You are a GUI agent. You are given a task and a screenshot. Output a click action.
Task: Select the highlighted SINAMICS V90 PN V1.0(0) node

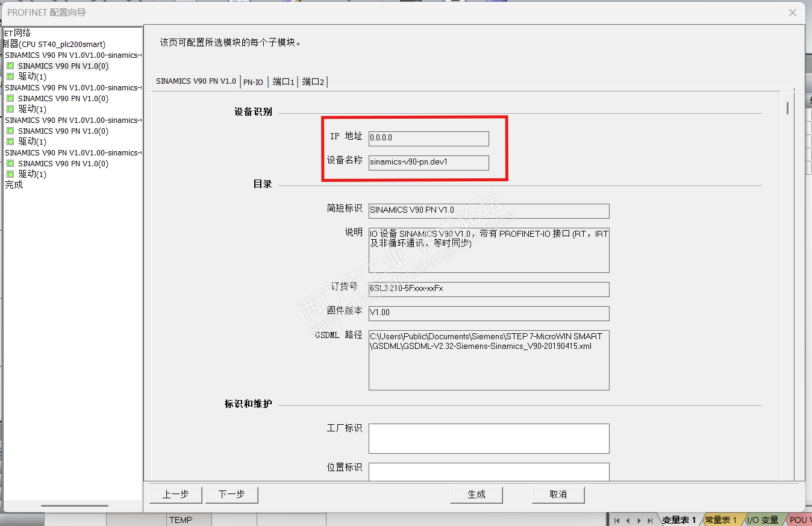63,66
